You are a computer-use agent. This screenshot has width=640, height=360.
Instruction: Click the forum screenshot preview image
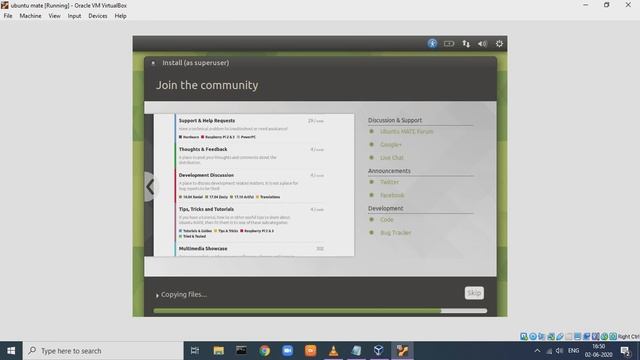pos(254,185)
